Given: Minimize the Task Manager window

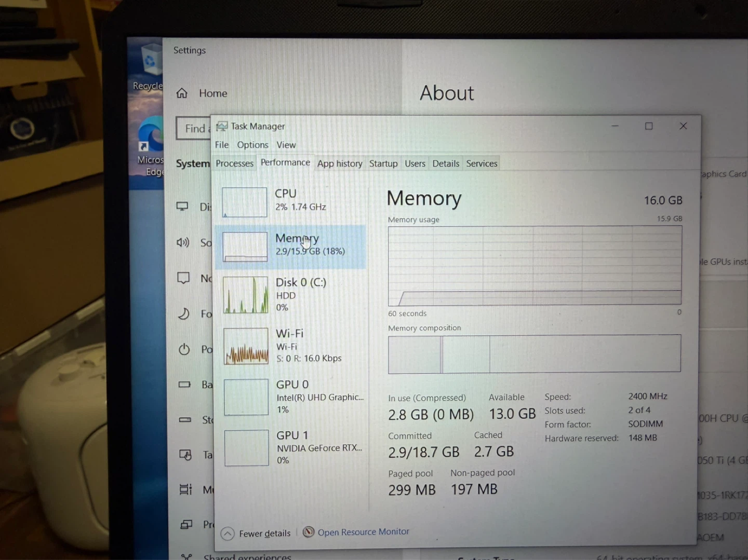Looking at the screenshot, I should pos(615,126).
